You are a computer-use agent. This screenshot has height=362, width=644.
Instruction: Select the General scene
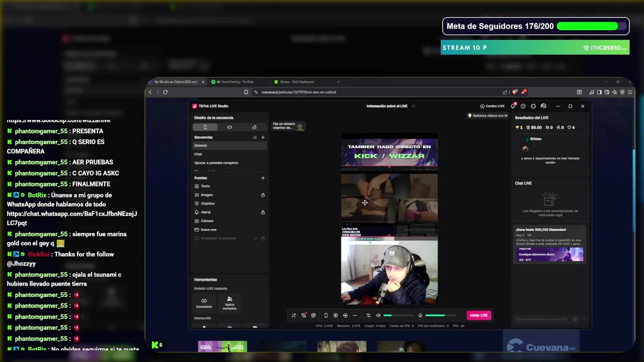[x=230, y=145]
